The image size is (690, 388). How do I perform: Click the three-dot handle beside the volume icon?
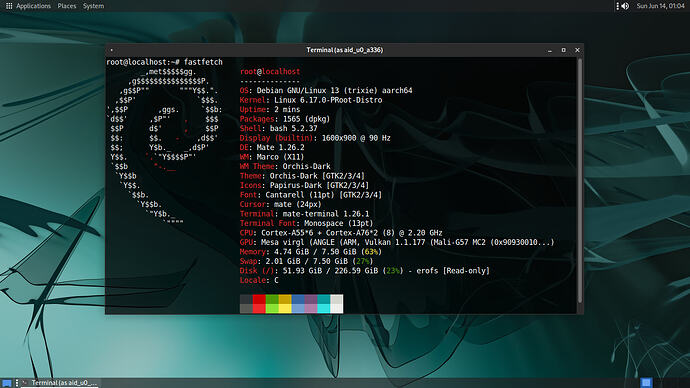point(617,6)
